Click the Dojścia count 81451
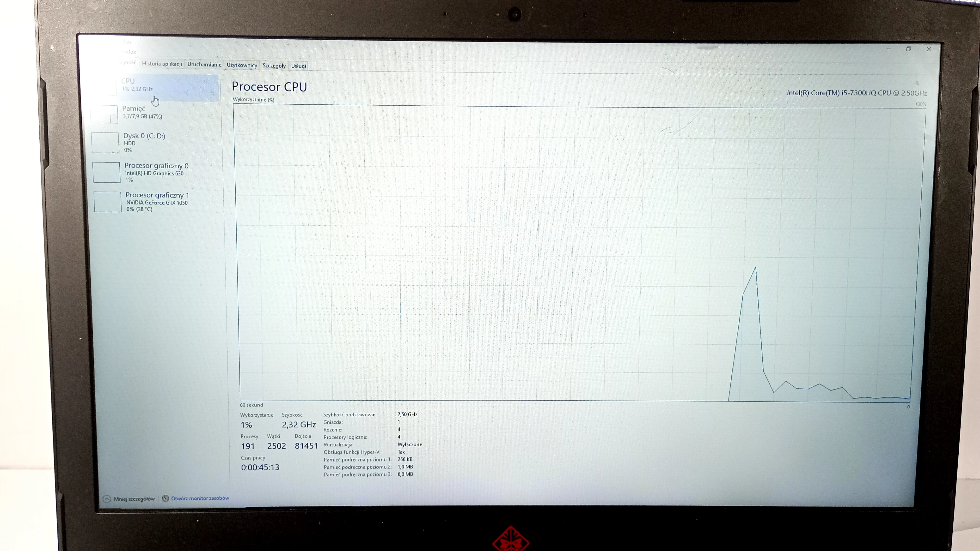Image resolution: width=980 pixels, height=551 pixels. tap(306, 446)
